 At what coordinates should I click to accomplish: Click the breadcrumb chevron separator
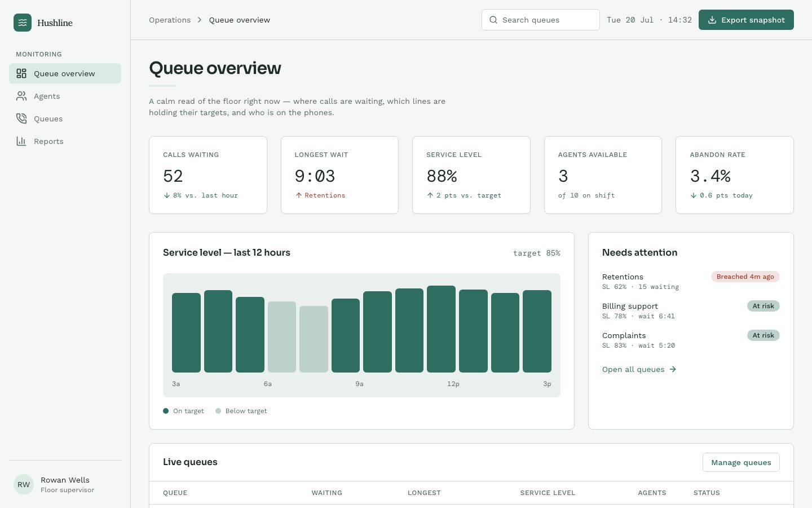pos(200,20)
